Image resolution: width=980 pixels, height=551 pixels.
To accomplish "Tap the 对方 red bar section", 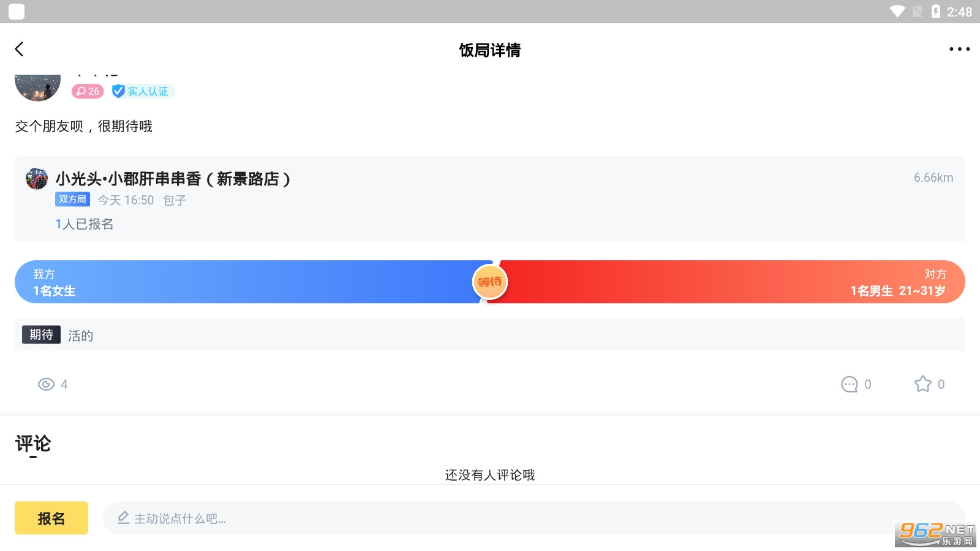I will point(735,282).
